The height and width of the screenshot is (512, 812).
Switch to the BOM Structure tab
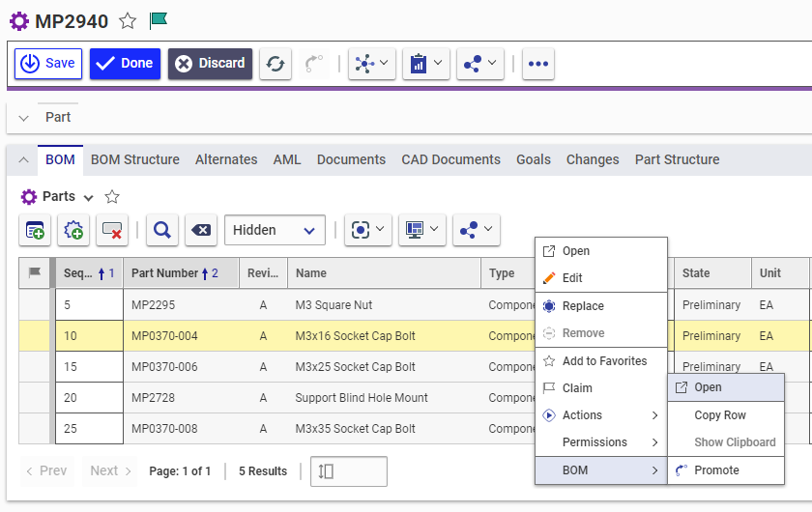(x=135, y=159)
